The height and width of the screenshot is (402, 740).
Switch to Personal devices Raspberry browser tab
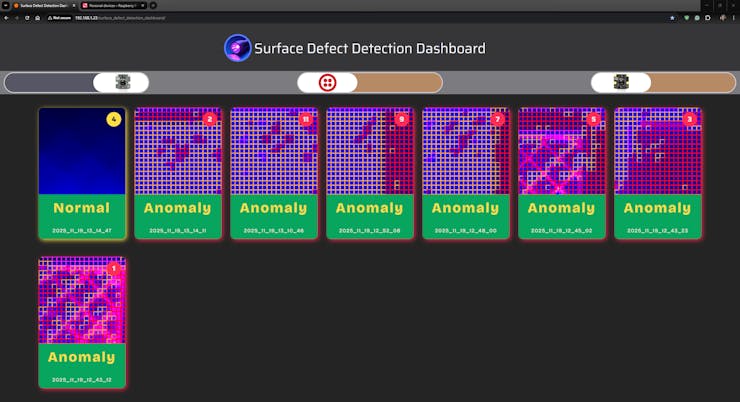[112, 6]
